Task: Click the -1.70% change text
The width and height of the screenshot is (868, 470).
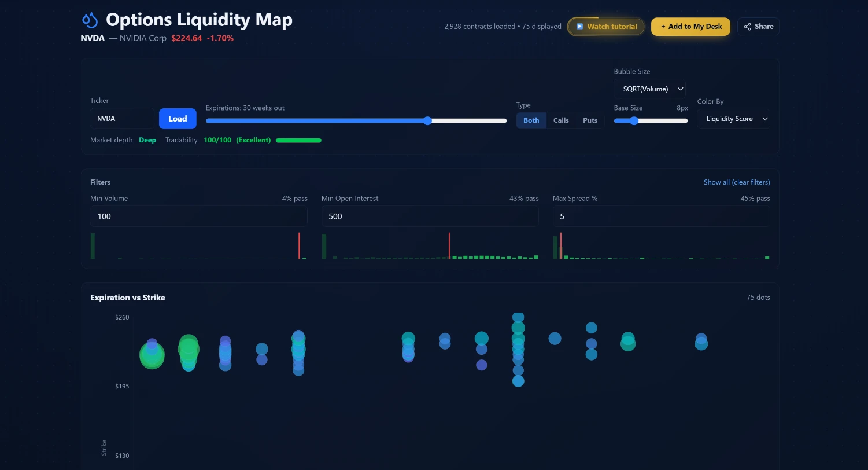Action: pyautogui.click(x=220, y=38)
